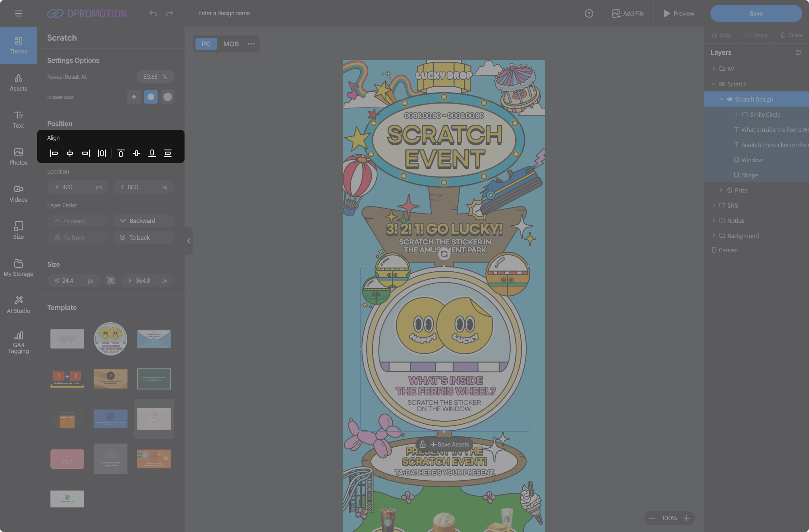Open the help question mark icon

tap(589, 13)
